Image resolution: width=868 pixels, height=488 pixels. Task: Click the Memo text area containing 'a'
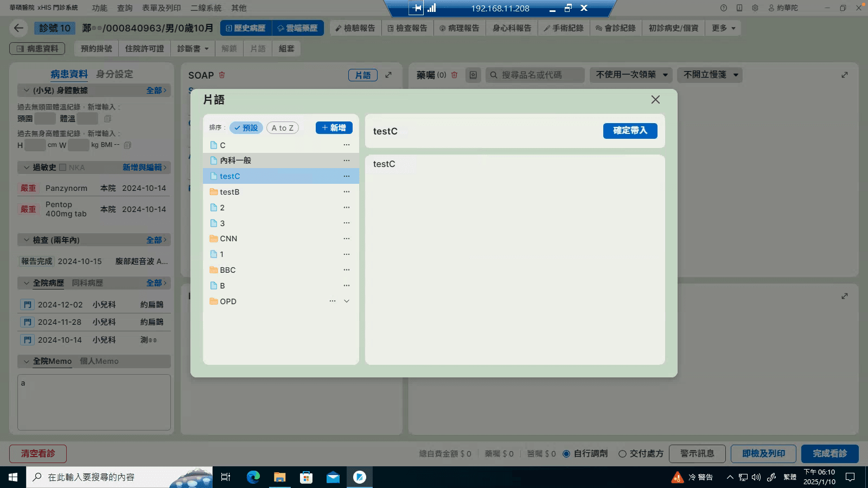tap(94, 402)
